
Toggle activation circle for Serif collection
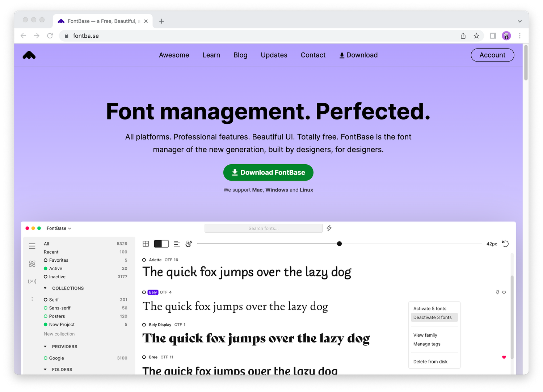[46, 300]
